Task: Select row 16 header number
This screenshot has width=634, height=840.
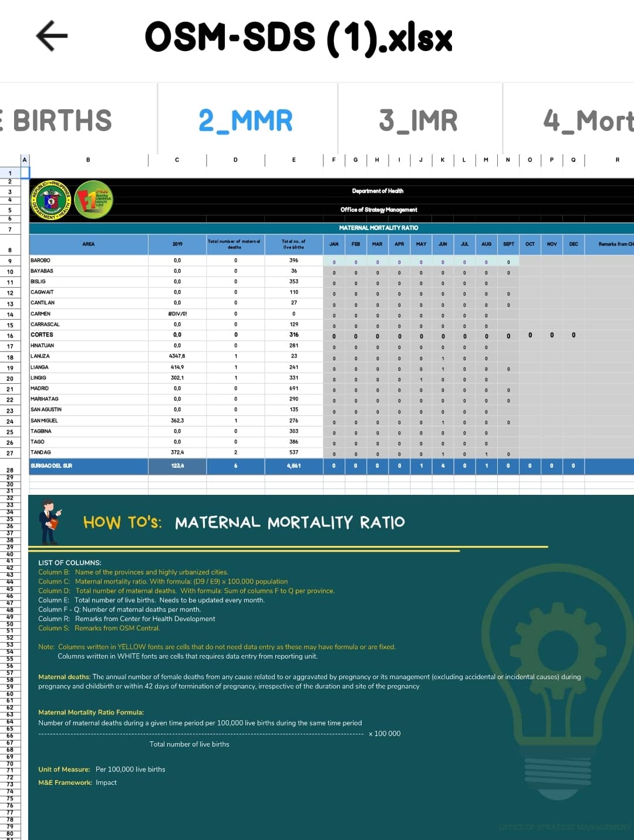Action: [x=10, y=336]
